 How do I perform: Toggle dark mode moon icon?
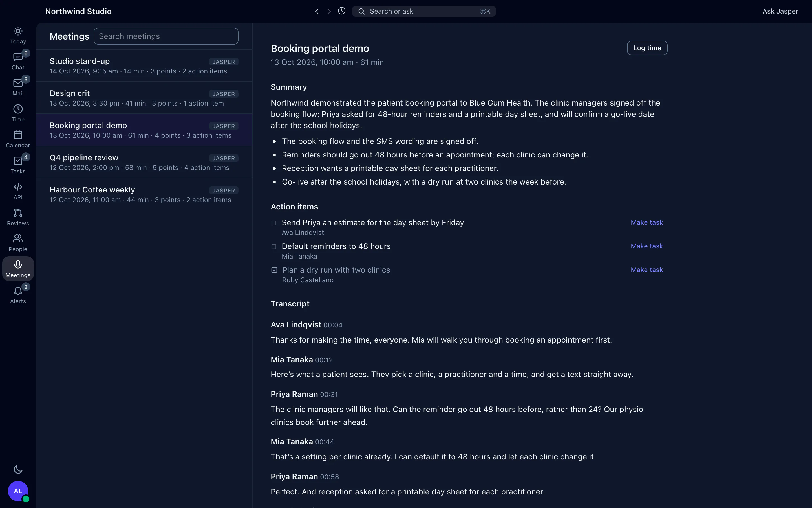18,469
